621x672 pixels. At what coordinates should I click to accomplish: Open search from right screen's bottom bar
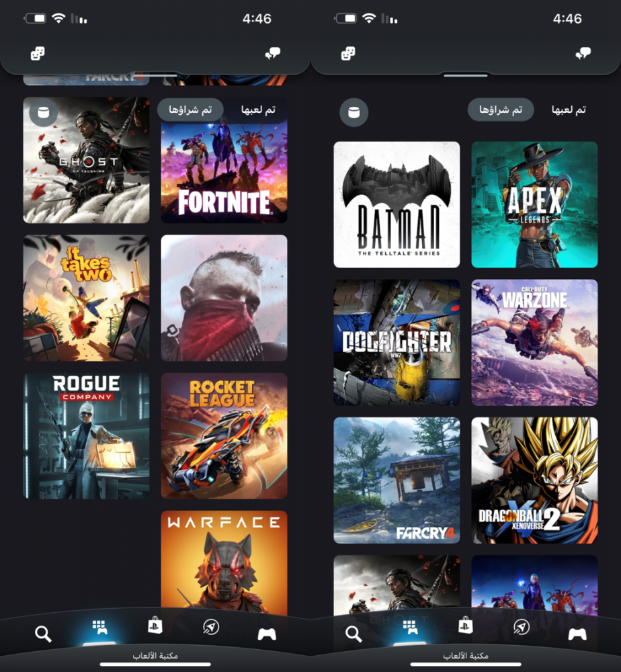(353, 634)
